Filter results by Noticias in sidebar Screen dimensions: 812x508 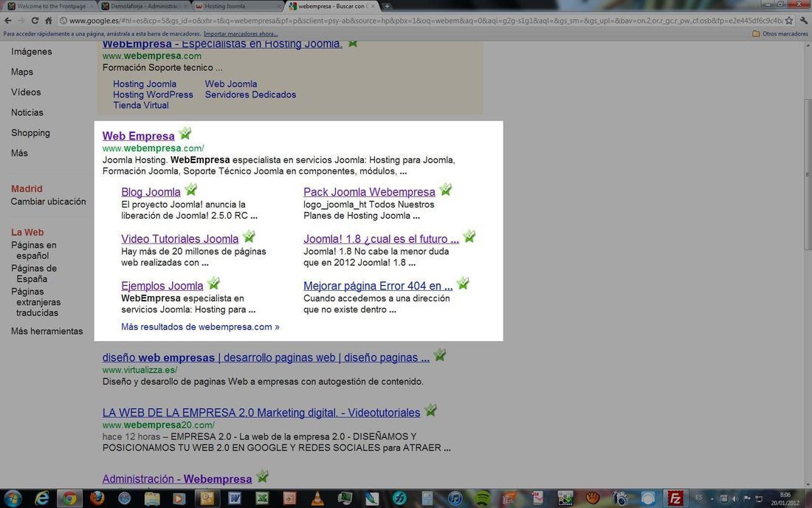[27, 112]
